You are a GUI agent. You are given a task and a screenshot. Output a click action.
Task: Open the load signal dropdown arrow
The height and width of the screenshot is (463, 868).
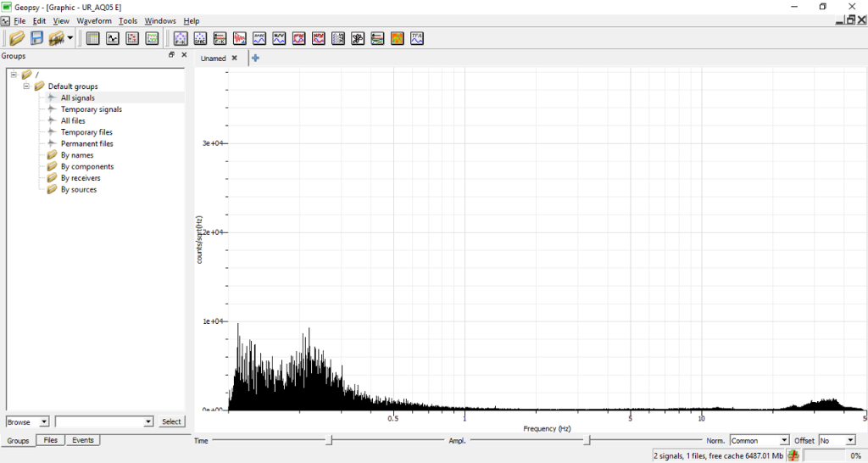click(x=70, y=38)
